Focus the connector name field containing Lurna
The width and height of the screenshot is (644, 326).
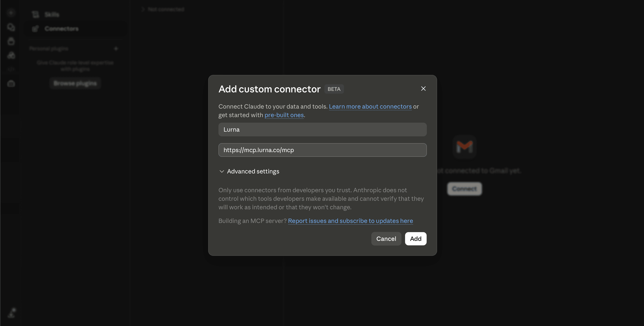point(322,130)
